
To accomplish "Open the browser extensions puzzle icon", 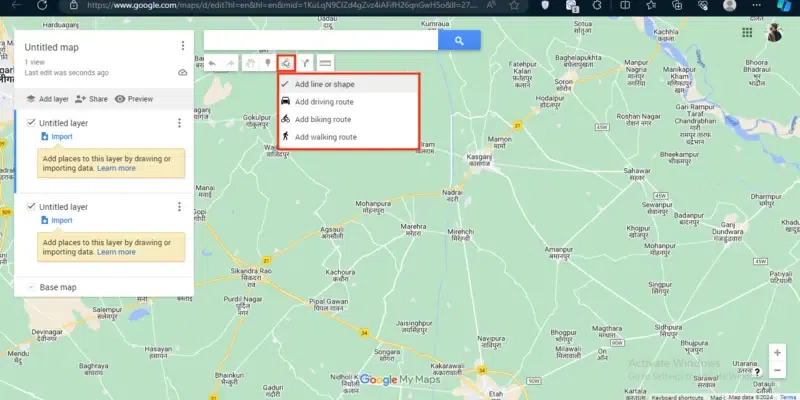I will tap(597, 5).
